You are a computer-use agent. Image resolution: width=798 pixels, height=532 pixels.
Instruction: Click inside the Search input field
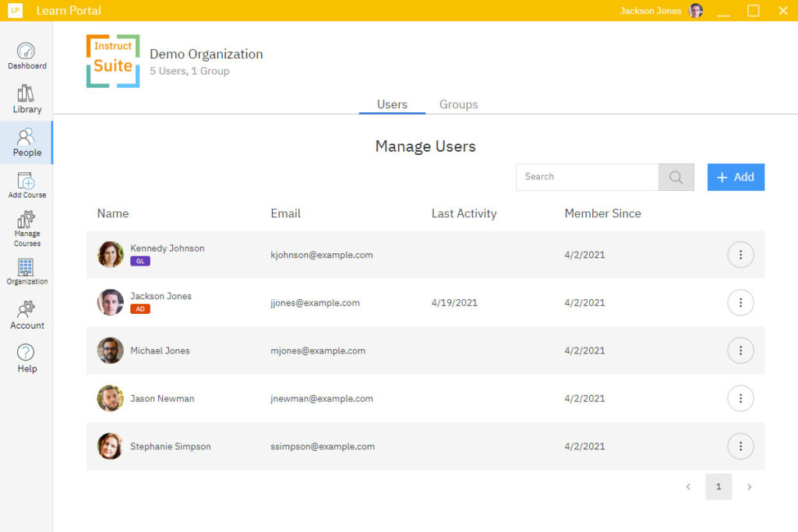pyautogui.click(x=587, y=177)
